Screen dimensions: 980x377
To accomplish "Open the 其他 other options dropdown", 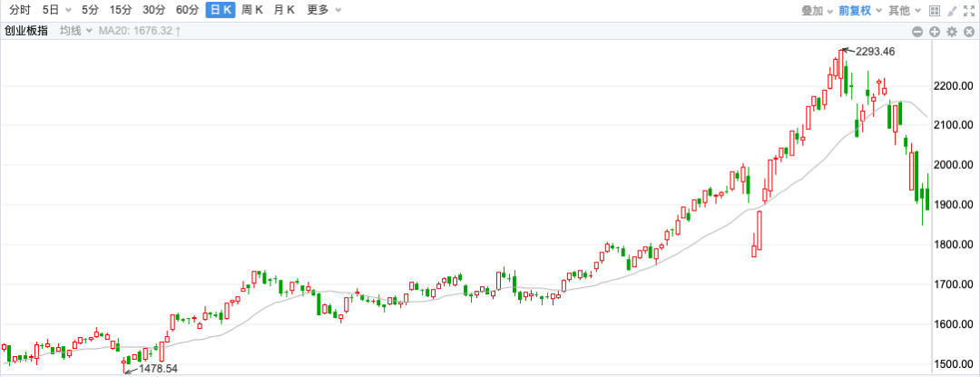I will point(905,11).
